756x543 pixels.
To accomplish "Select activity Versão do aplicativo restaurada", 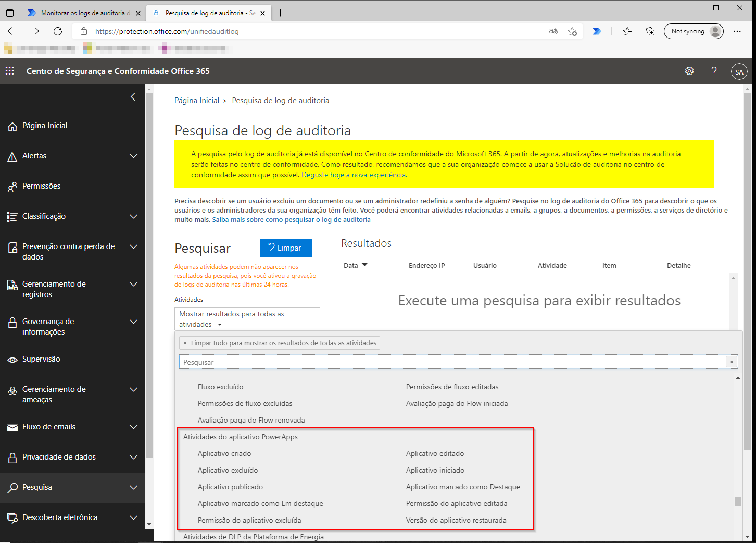I will [x=456, y=520].
